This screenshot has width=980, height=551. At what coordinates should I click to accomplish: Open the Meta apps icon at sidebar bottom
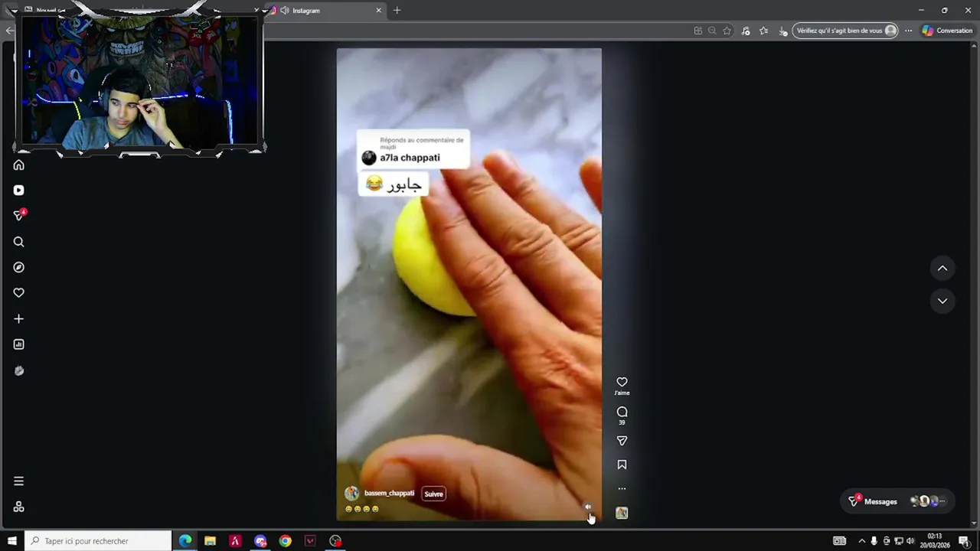pyautogui.click(x=19, y=507)
